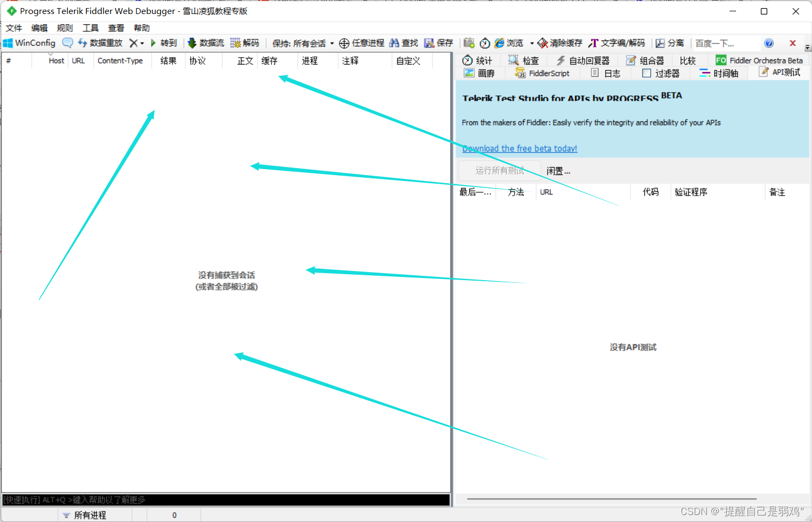Sort by 结果 result column header
The image size is (812, 522).
coord(168,61)
